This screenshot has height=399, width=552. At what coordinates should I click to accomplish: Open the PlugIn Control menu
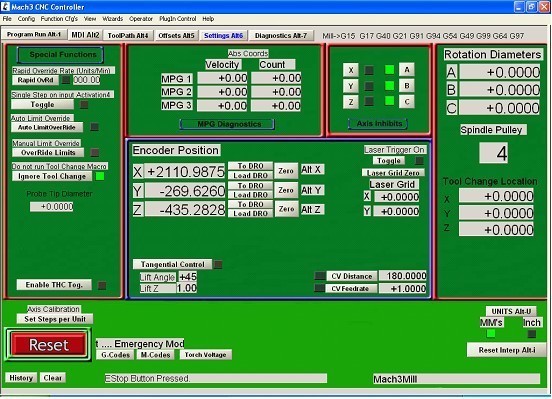coord(177,19)
